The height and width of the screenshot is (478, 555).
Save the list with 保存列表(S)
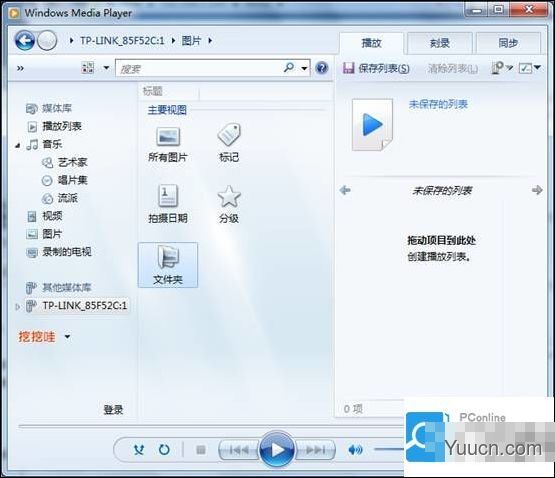point(377,68)
